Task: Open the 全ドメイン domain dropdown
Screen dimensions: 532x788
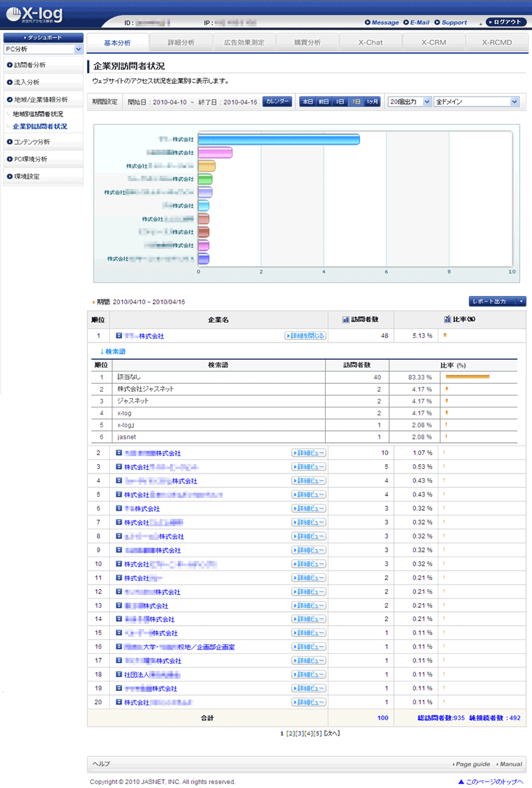Action: tap(475, 102)
